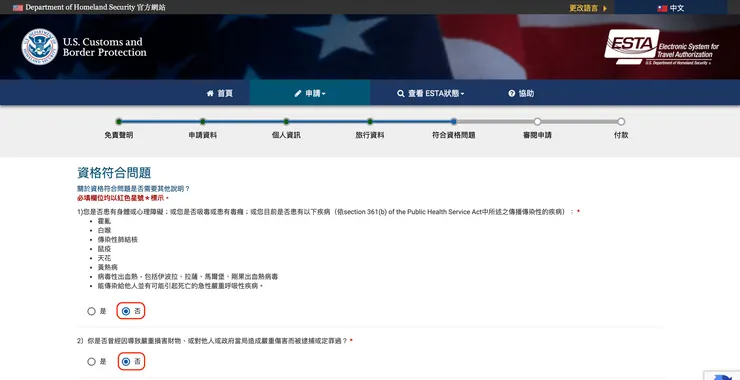Click U.S. Customs and Border Protection text
The width and height of the screenshot is (740, 380).
point(104,47)
